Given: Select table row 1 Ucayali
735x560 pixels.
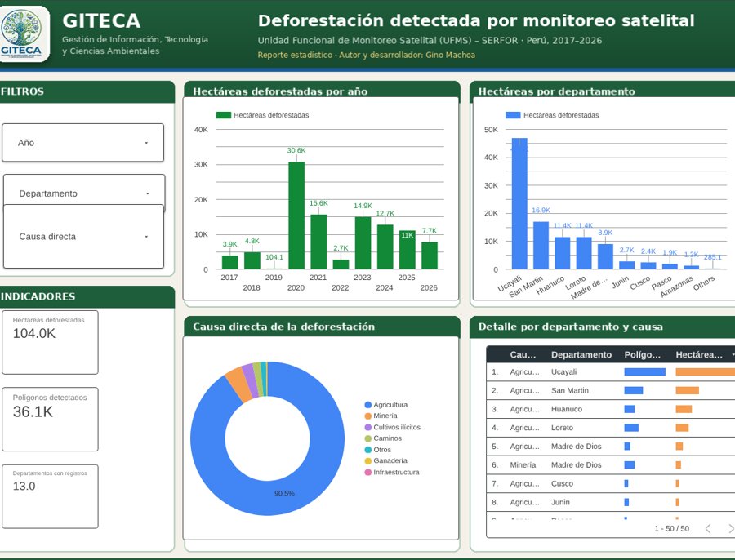Looking at the screenshot, I should click(611, 371).
